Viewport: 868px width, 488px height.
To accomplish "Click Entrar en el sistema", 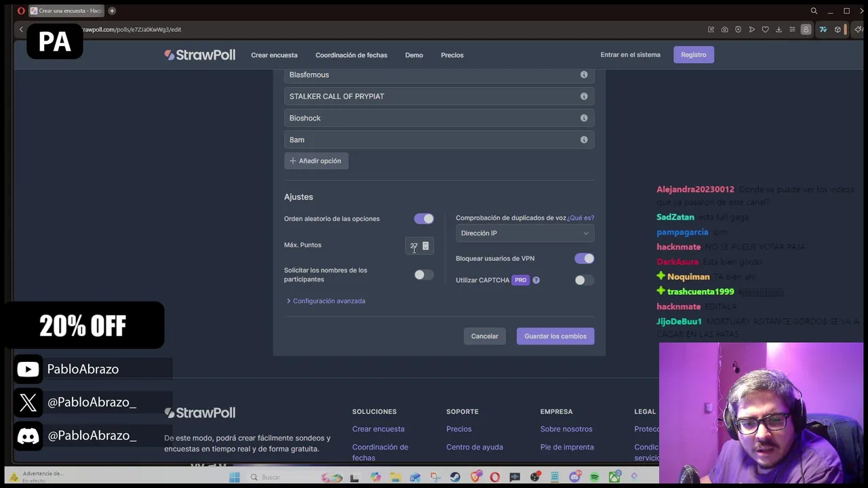I will click(x=630, y=55).
